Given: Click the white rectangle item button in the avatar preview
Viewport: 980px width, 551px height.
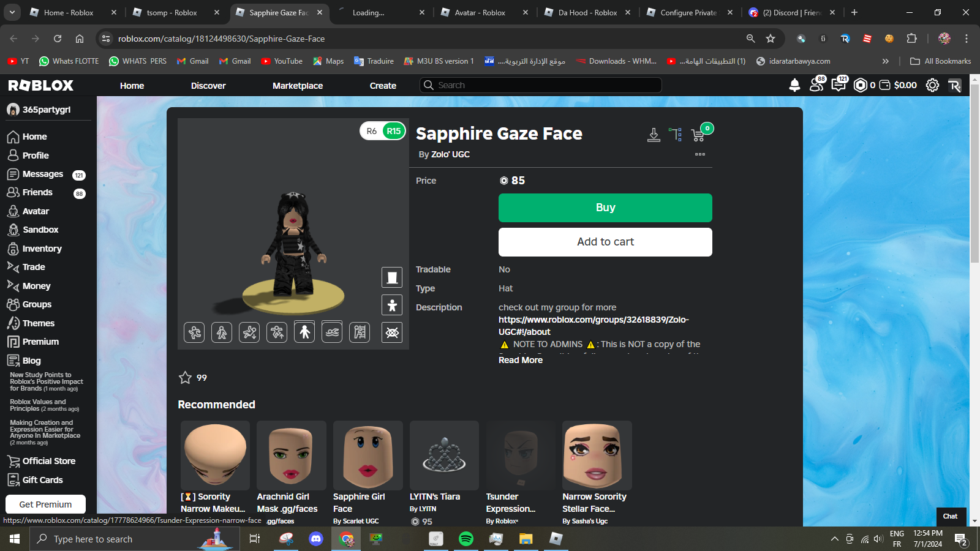Looking at the screenshot, I should pos(392,277).
